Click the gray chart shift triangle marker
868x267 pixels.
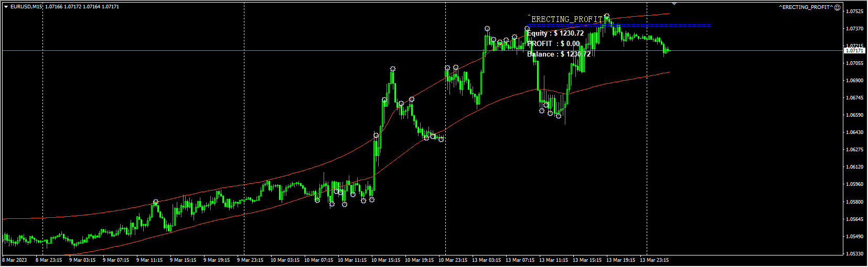click(674, 4)
